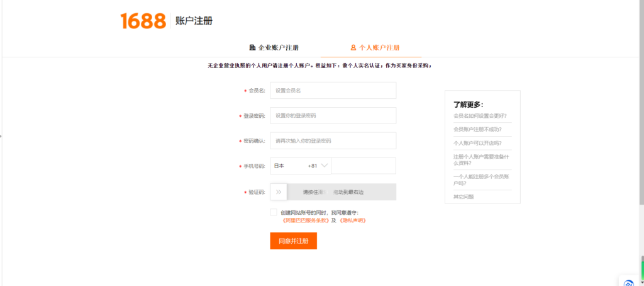Click the 会员名 input field
This screenshot has width=644, height=286.
pos(333,91)
